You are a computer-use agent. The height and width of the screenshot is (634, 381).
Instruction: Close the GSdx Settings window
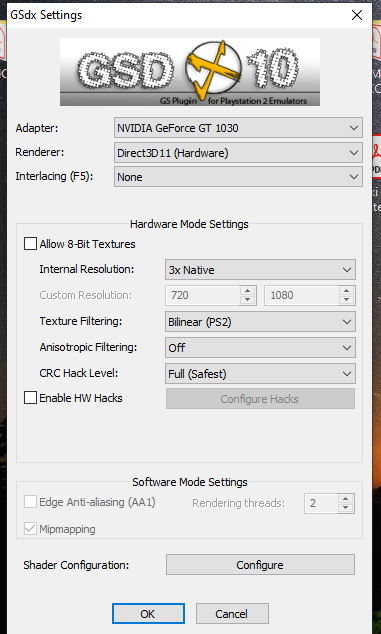click(357, 15)
